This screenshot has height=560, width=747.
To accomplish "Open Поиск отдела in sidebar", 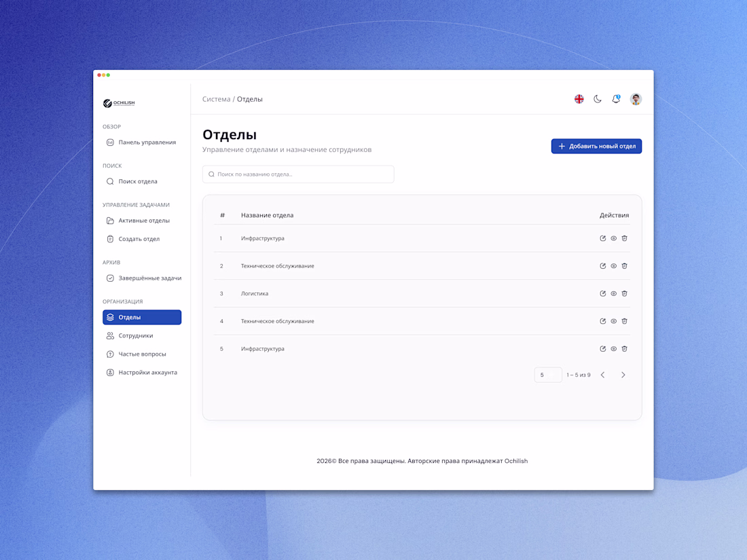I will [x=141, y=181].
